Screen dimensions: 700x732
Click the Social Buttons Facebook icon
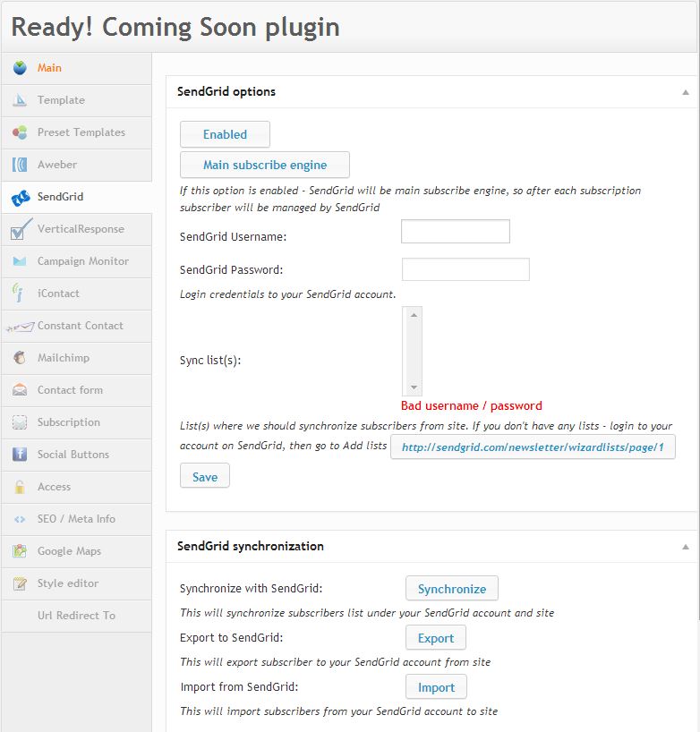[20, 454]
